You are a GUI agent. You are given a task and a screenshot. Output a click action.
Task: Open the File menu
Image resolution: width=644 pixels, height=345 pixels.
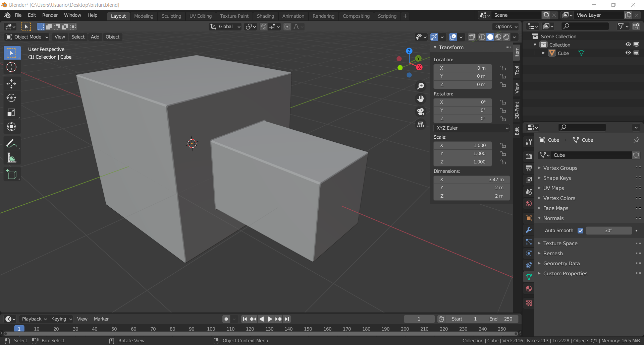coord(18,15)
